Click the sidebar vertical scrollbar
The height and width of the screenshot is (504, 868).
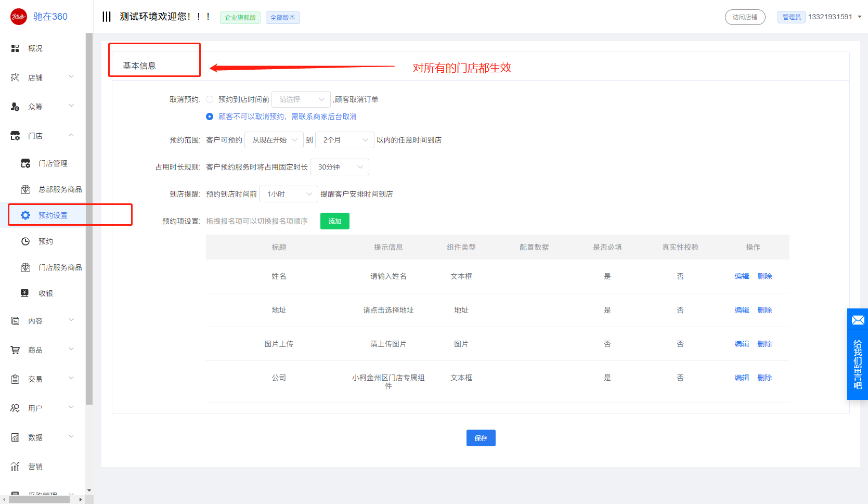(x=89, y=218)
